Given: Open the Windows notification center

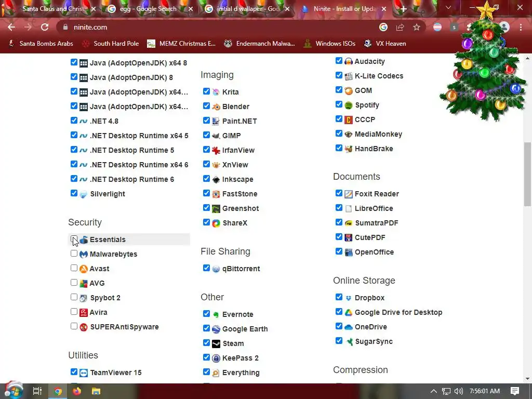Looking at the screenshot, I should coord(515,391).
